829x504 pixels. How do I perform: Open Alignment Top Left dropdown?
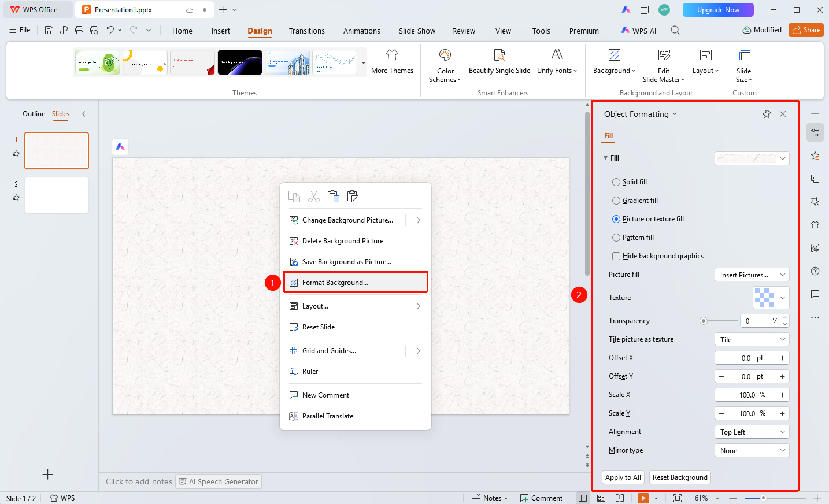[752, 432]
